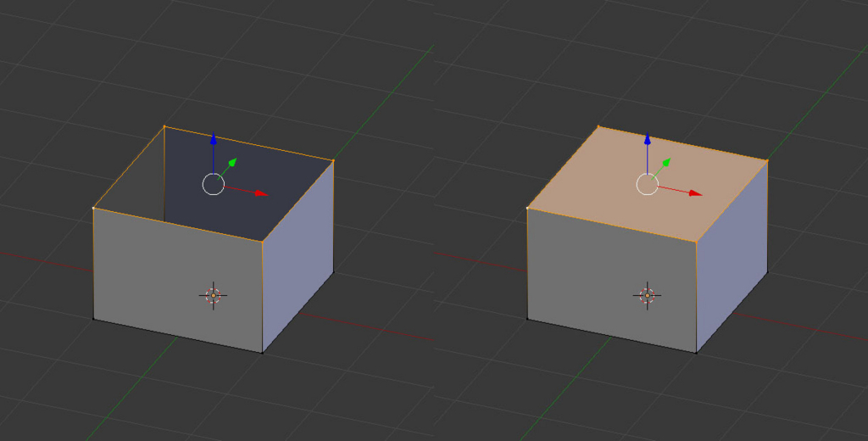
Task: Click blue Z-axis arrow on open-top cube
Action: point(213,153)
